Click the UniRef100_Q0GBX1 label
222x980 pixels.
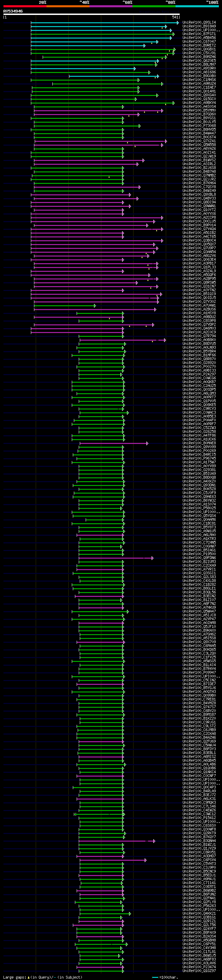(199, 49)
